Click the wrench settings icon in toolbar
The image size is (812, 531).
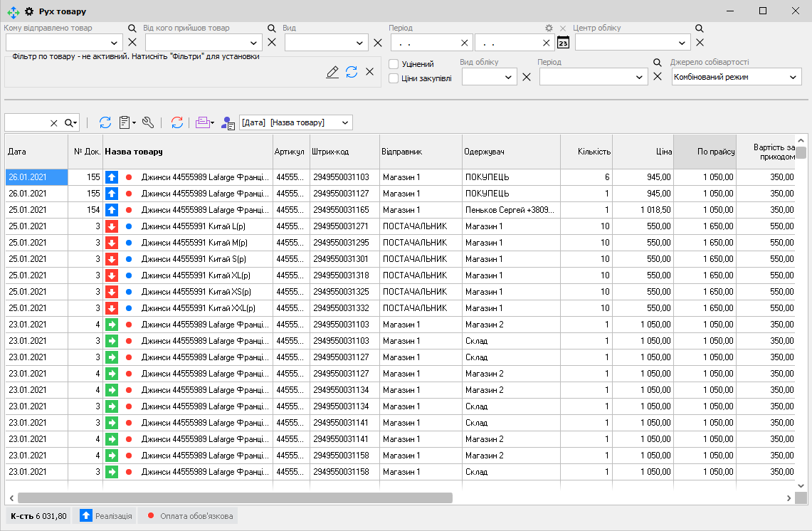(x=148, y=122)
